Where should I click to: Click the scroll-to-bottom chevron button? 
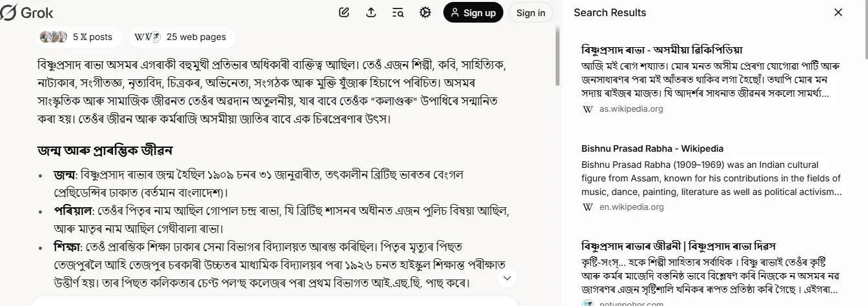[507, 278]
